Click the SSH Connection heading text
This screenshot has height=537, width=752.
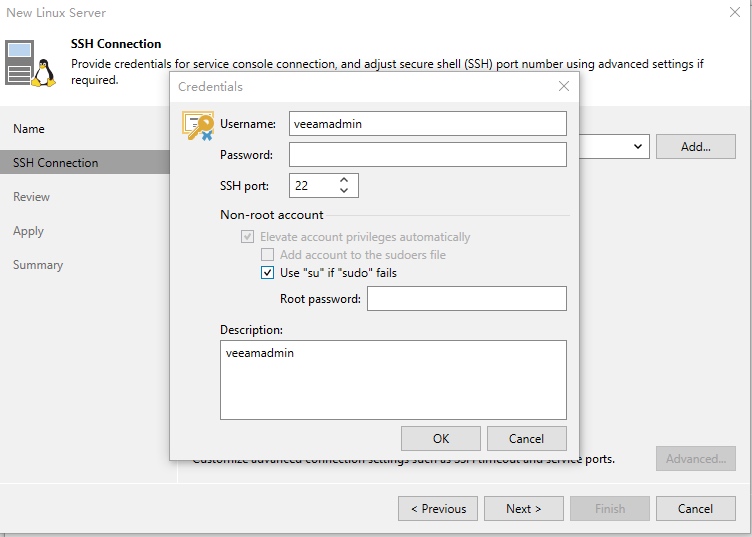(x=116, y=44)
